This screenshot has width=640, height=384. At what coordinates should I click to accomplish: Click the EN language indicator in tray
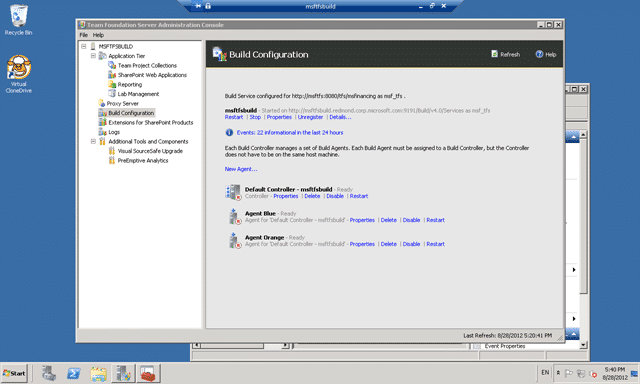click(x=545, y=373)
